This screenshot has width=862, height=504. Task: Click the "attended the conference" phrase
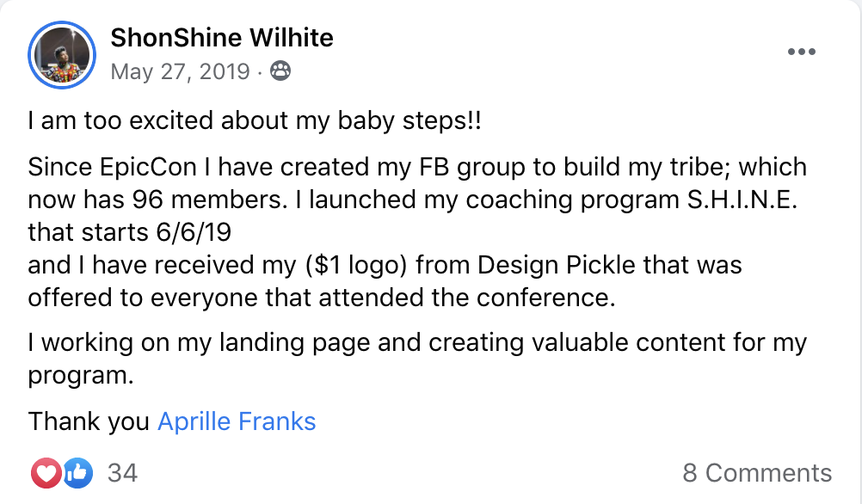click(x=474, y=297)
